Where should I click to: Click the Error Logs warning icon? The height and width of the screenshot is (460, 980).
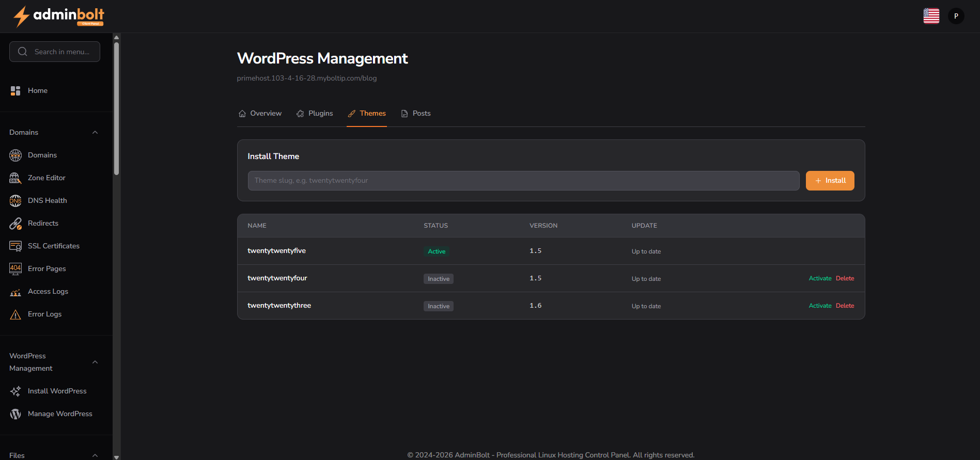(15, 314)
